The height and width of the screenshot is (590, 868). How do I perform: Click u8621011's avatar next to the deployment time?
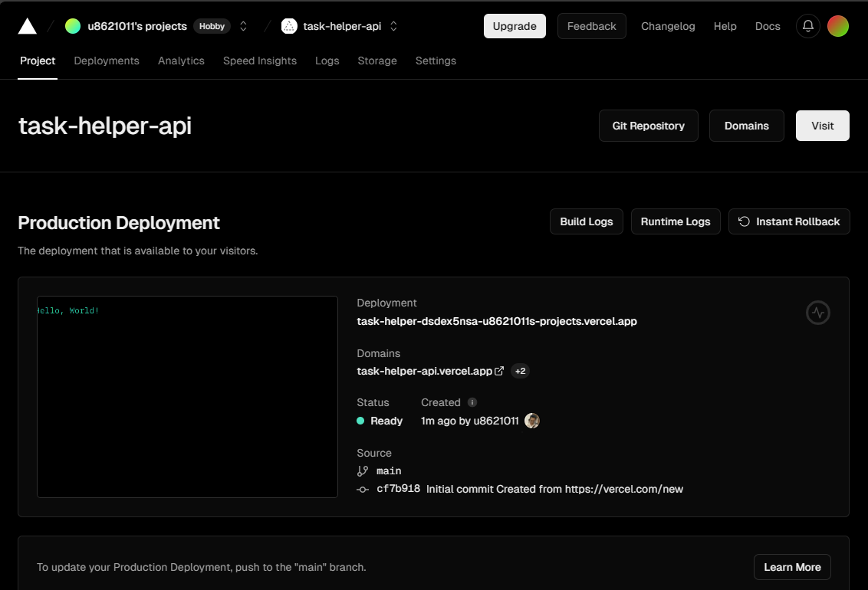click(532, 421)
